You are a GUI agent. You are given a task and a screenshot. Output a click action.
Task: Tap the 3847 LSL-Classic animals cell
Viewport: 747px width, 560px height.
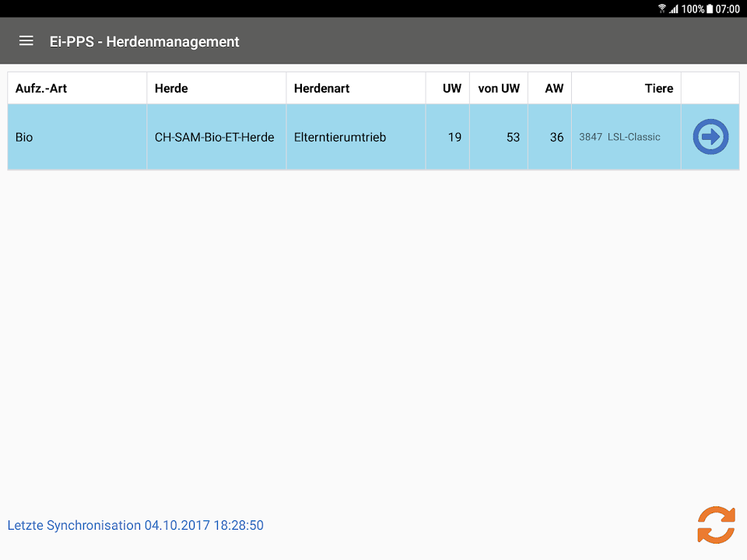[619, 137]
